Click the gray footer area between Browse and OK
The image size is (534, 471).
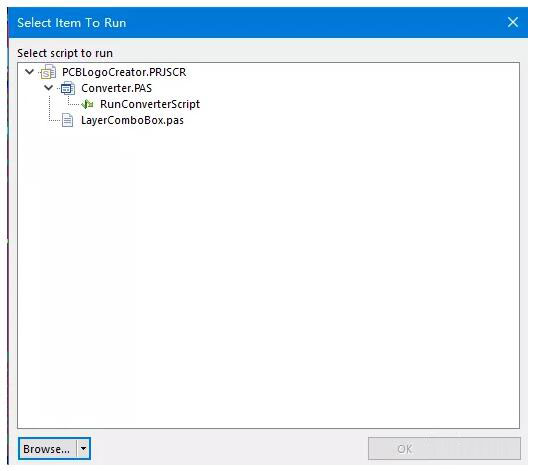point(229,449)
